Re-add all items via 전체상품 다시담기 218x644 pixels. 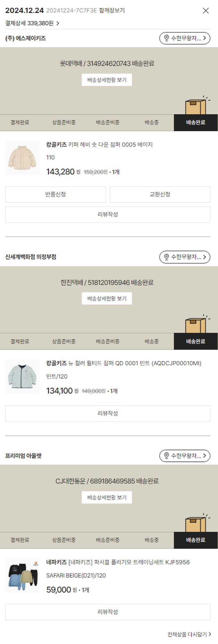(x=189, y=634)
